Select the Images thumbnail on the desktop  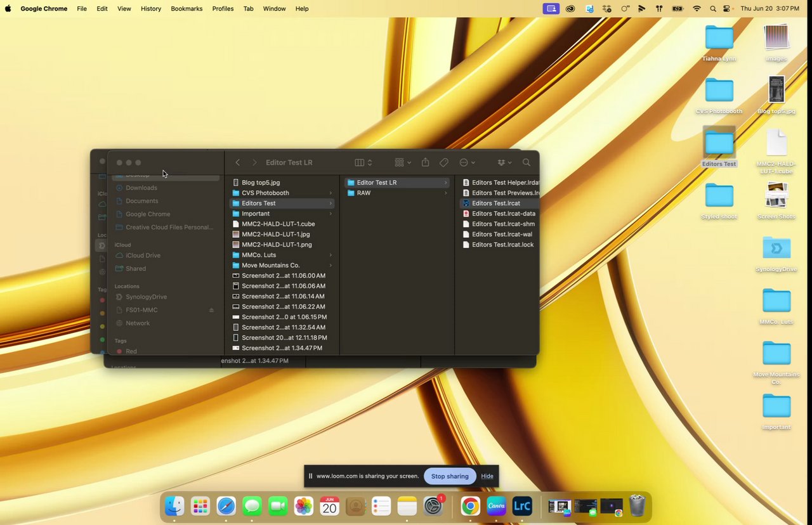tap(776, 37)
